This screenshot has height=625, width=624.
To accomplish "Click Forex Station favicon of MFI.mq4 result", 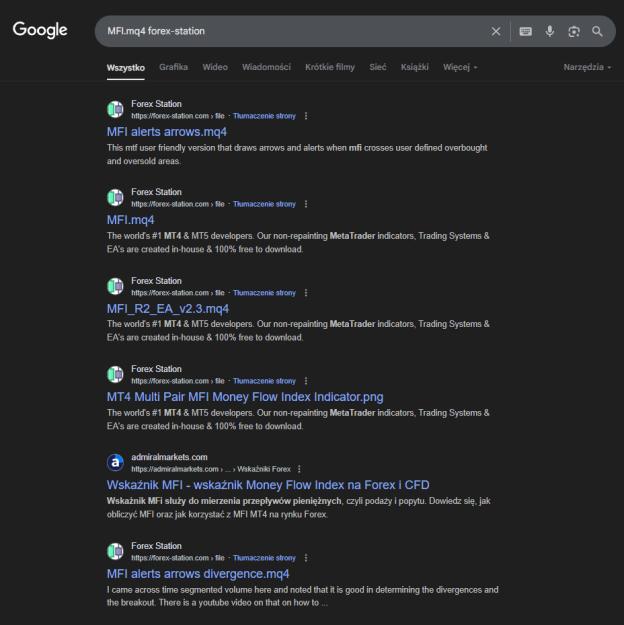I will (116, 197).
